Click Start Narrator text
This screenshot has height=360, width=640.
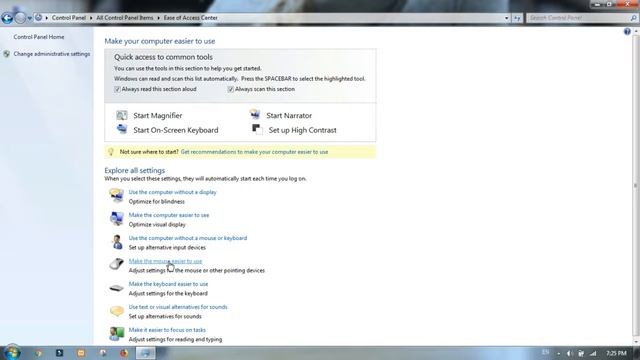(x=289, y=116)
